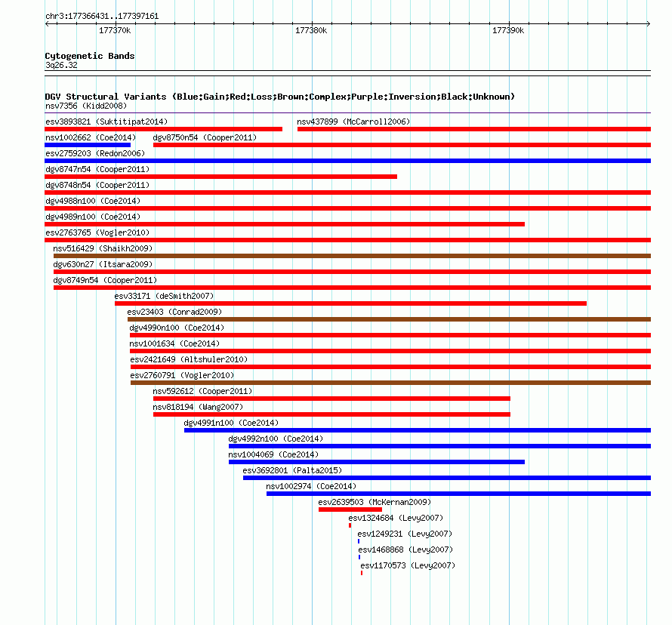Click the left arrow end of ruler
The height and width of the screenshot is (625, 672).
(x=47, y=24)
